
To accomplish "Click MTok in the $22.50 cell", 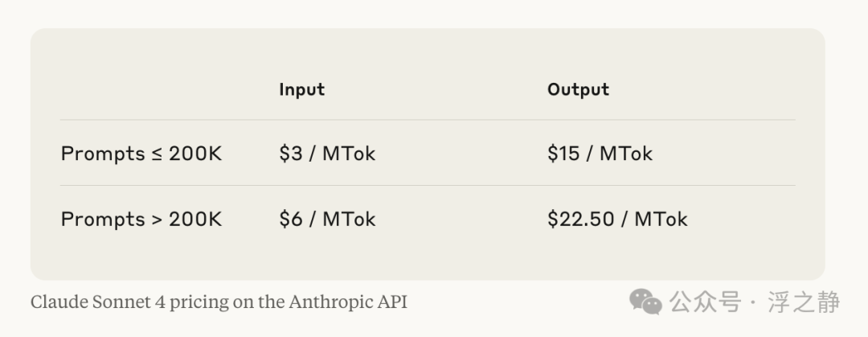I will [661, 219].
